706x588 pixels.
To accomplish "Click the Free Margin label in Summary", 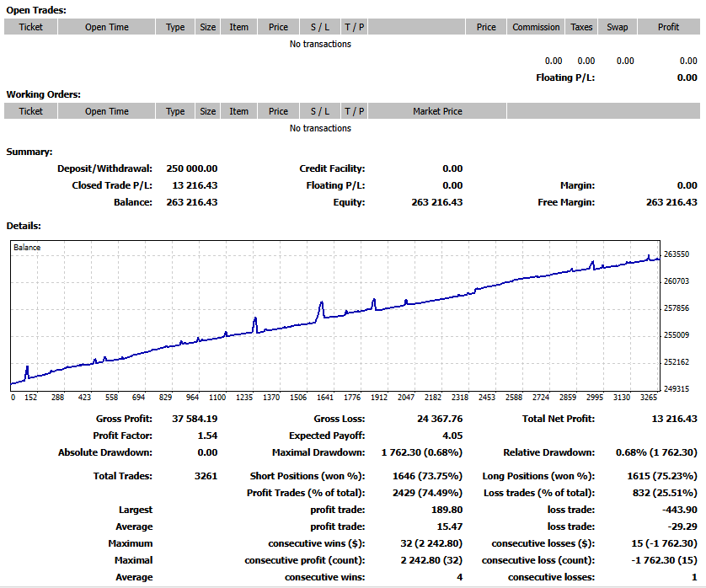I will 566,202.
